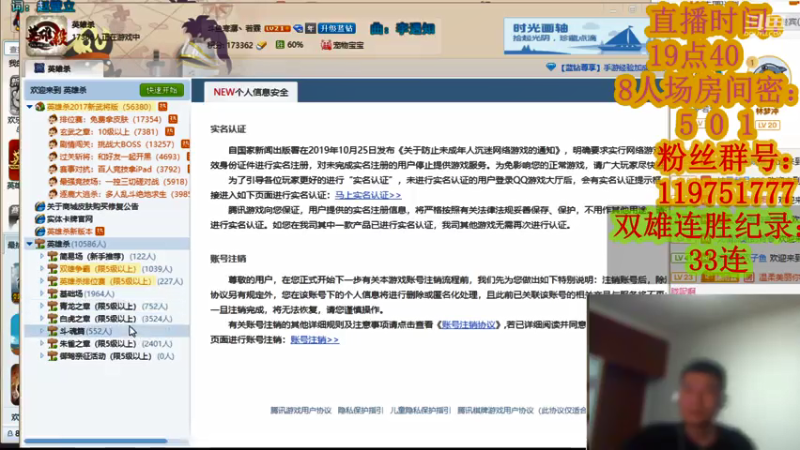This screenshot has height=450, width=800.
Task: Click the signpost icon beside 御驾亲征活动
Action: click(53, 356)
